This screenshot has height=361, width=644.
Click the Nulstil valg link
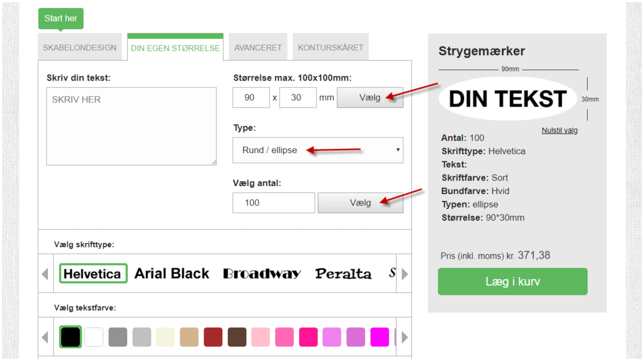click(x=559, y=131)
